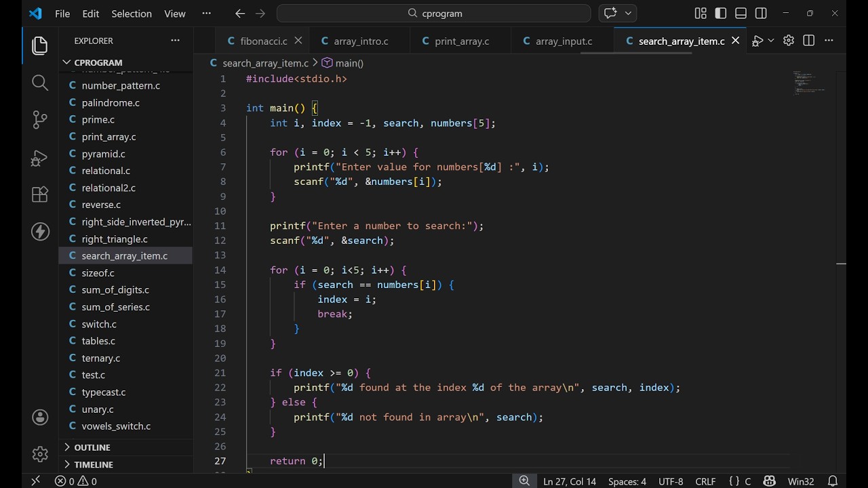Open sum_of_digits.c in the explorer
Viewport: 868px width, 488px height.
pos(126,289)
